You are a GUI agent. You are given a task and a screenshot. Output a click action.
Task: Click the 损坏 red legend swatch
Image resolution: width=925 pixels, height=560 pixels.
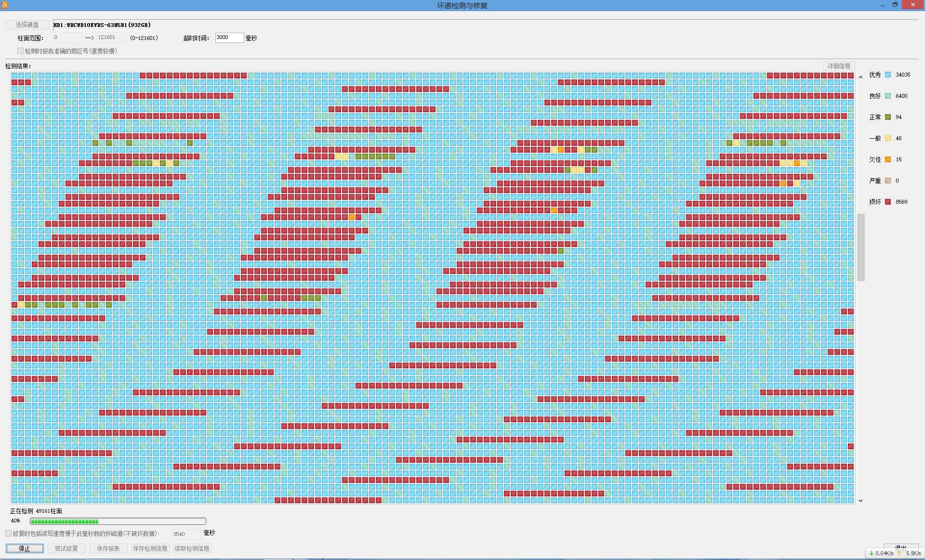[887, 202]
